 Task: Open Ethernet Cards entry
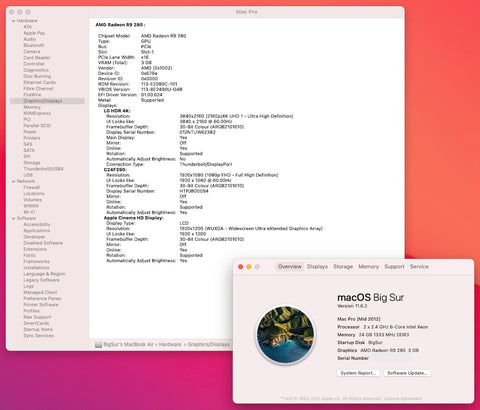pos(39,82)
